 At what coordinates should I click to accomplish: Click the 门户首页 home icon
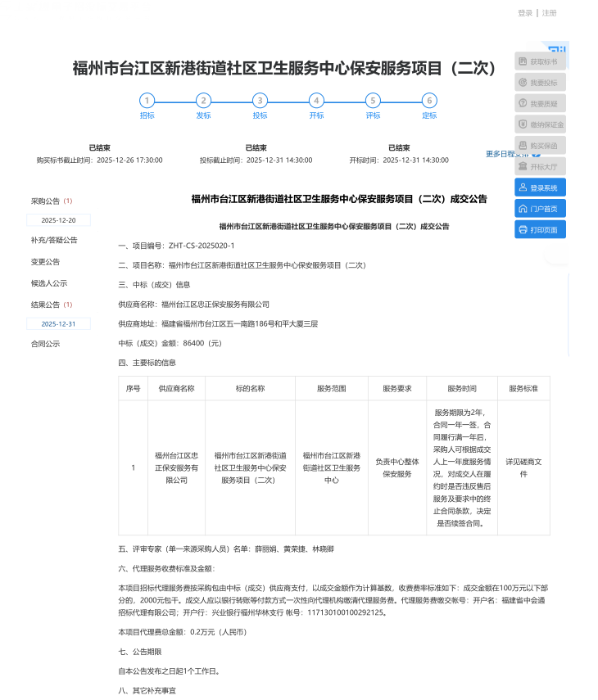(x=523, y=209)
